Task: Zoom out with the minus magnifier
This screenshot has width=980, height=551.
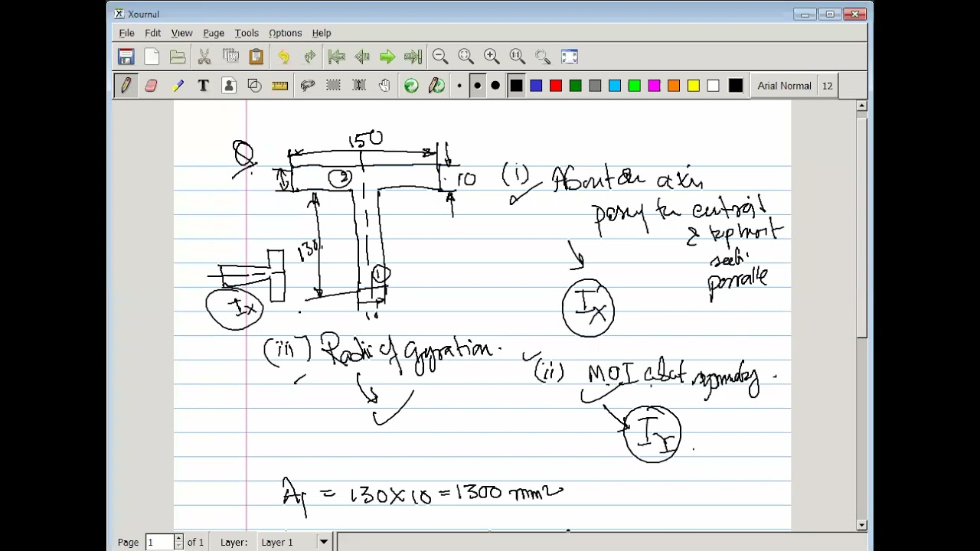Action: click(x=440, y=56)
